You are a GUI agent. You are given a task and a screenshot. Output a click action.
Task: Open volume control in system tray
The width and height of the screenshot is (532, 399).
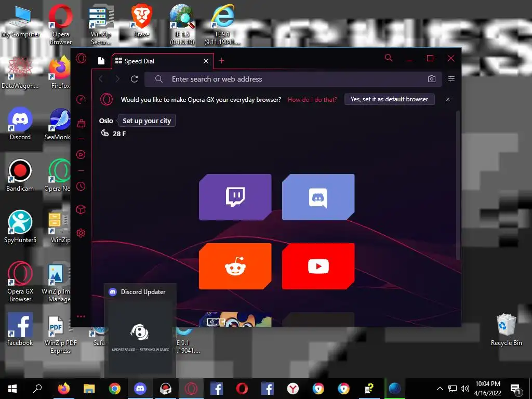465,389
